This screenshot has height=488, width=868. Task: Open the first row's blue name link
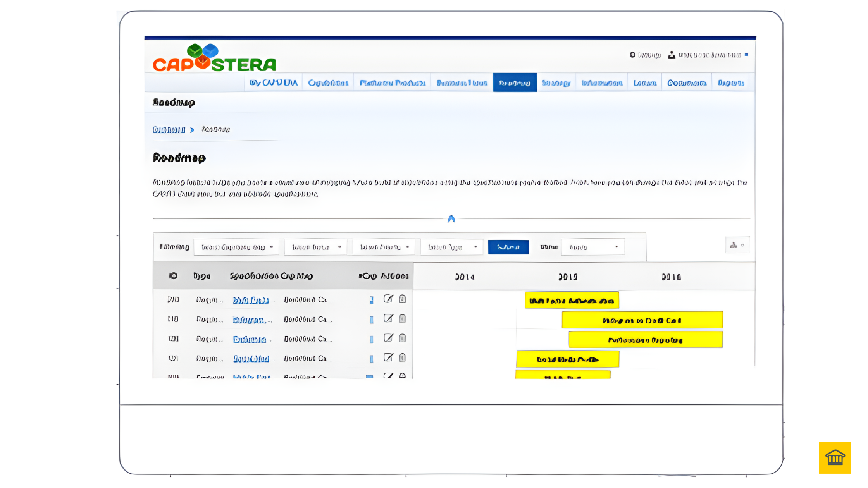251,301
